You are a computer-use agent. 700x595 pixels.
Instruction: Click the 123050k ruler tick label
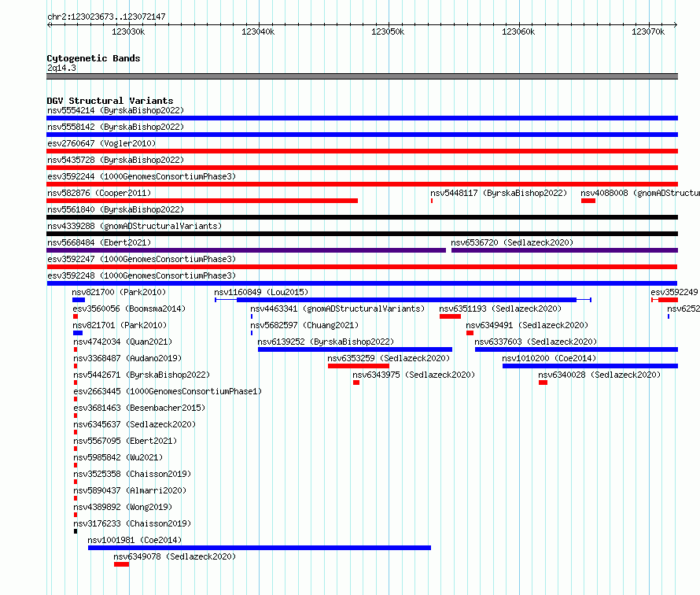point(388,31)
